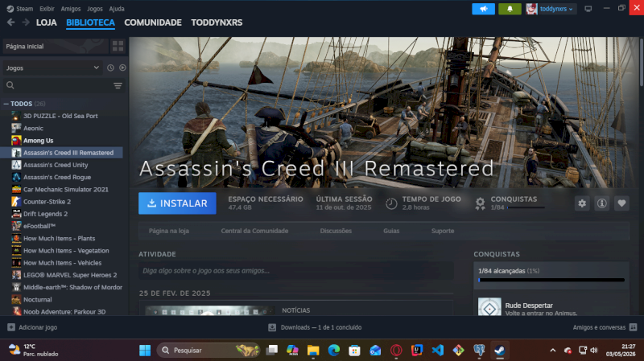644x361 pixels.
Task: Open Conquistas gear trophy icon
Action: coord(480,203)
